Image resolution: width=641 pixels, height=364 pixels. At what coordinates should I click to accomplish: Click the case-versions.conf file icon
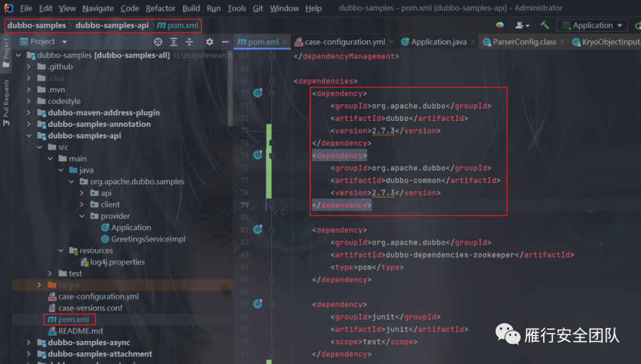click(x=52, y=308)
